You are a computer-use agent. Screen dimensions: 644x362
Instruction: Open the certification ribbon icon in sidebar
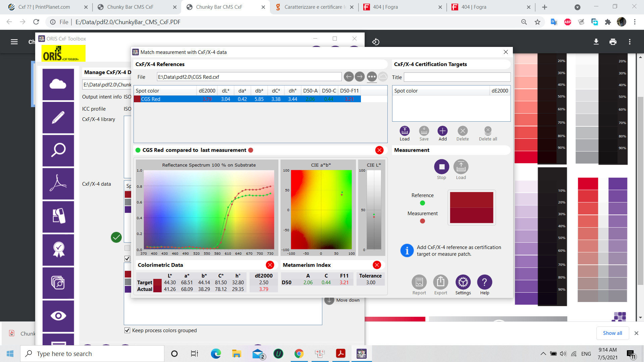(x=58, y=250)
